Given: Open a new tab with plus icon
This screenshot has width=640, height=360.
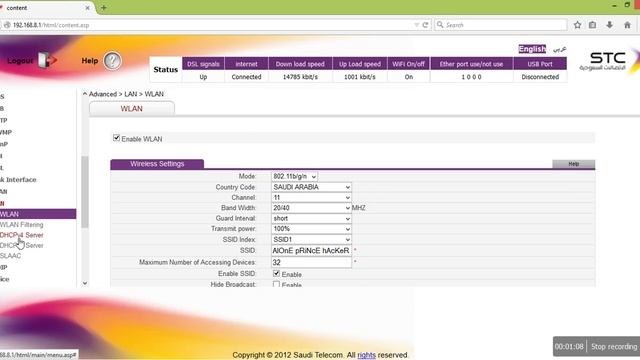Looking at the screenshot, I should [104, 7].
